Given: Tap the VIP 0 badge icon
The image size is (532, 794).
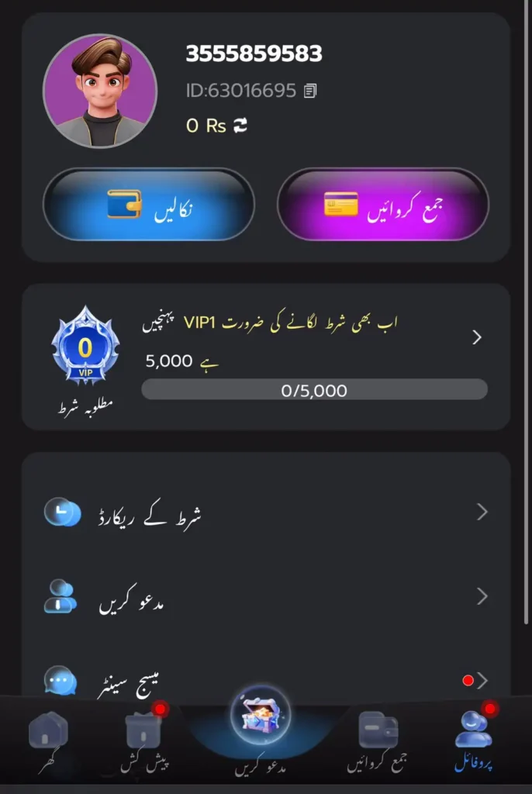Looking at the screenshot, I should (x=85, y=345).
